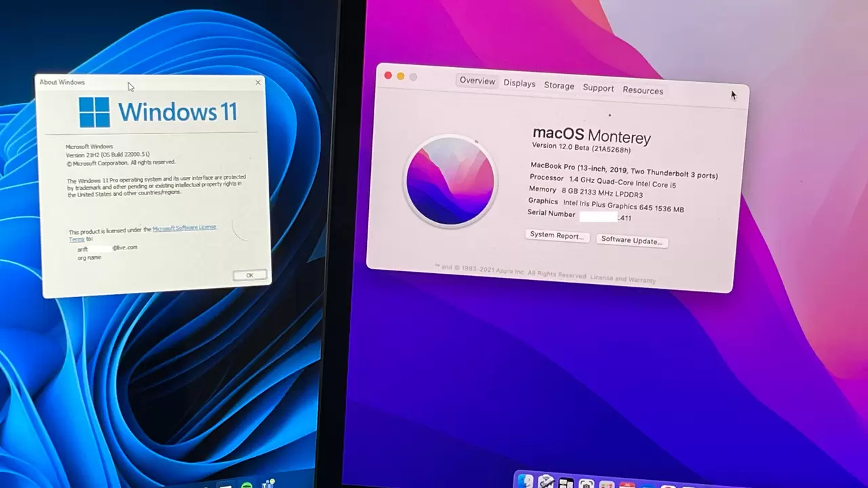Close the About Windows dialog

tap(258, 83)
